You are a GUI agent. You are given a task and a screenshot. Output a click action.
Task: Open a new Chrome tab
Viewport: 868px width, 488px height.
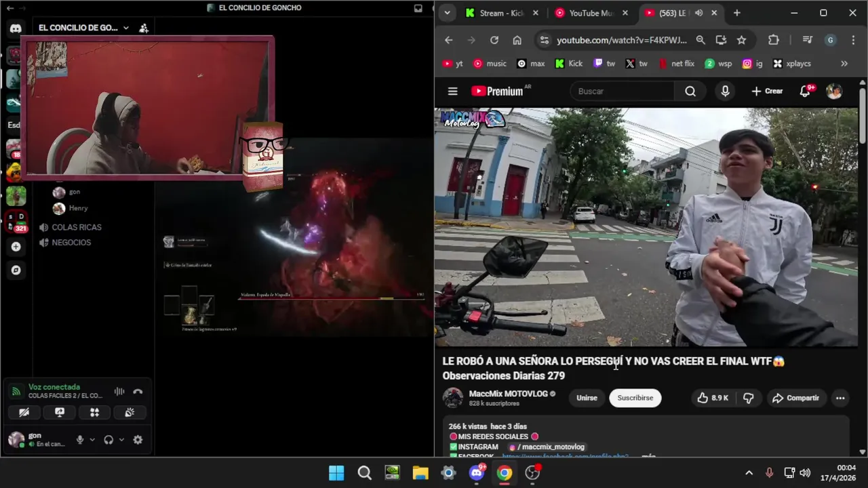pyautogui.click(x=736, y=13)
